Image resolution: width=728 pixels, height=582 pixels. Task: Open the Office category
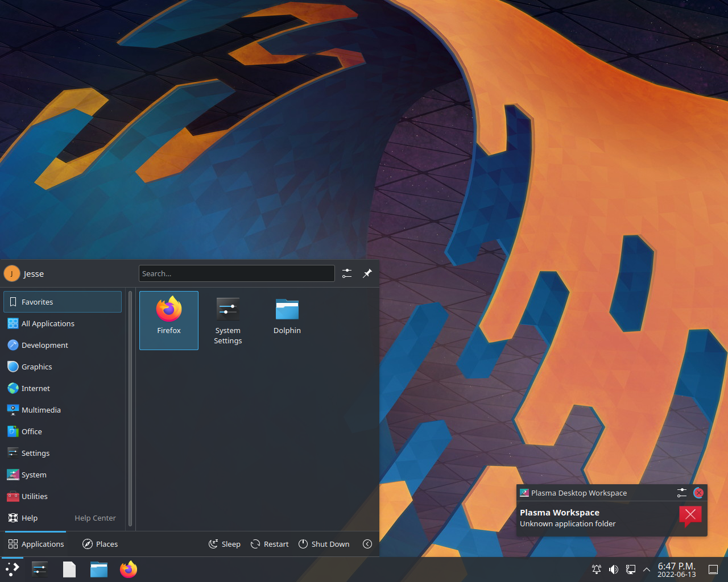pyautogui.click(x=63, y=431)
